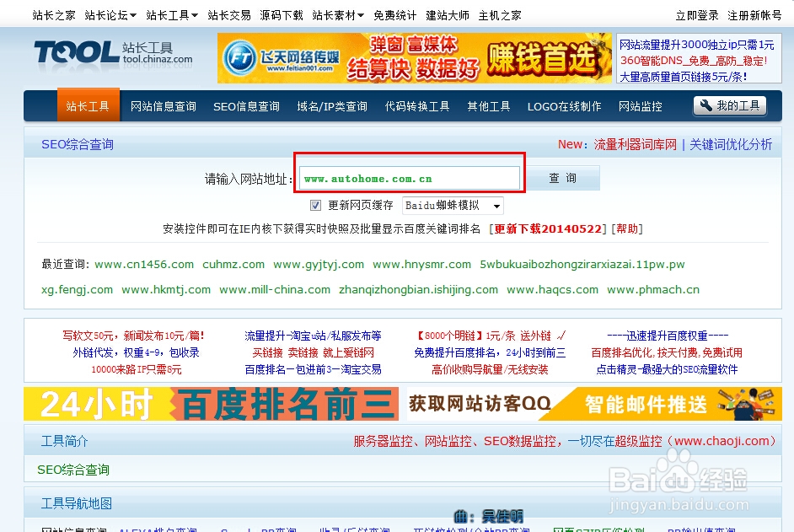Open recent query www.mill-china.com
Screen dimensions: 794x532
(x=275, y=290)
